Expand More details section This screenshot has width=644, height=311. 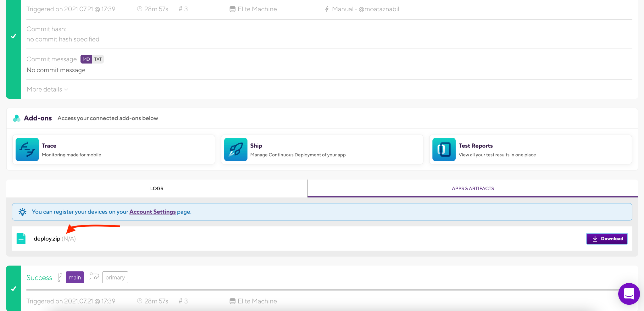(x=47, y=89)
